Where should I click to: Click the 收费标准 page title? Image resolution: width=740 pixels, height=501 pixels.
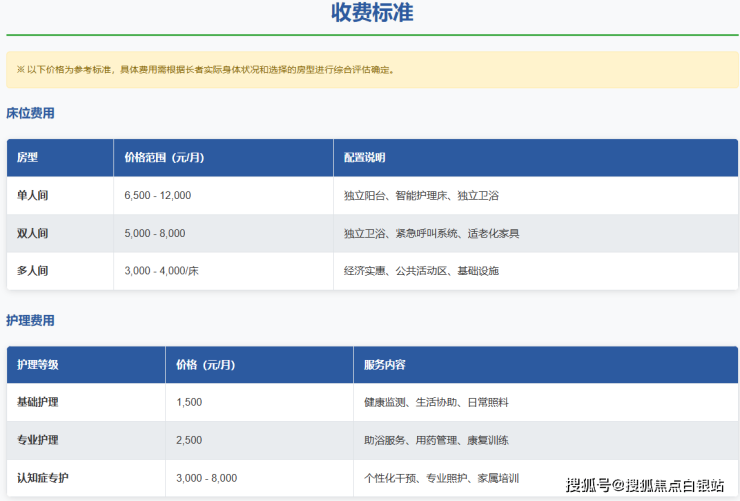coord(371,14)
